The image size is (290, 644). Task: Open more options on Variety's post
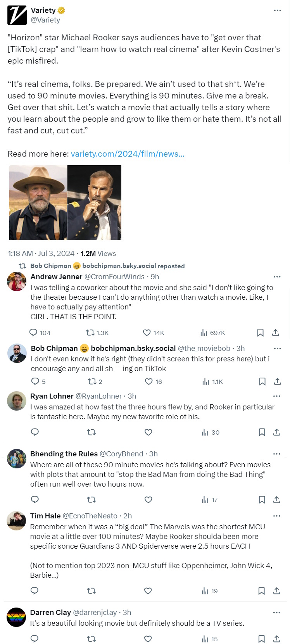277,10
